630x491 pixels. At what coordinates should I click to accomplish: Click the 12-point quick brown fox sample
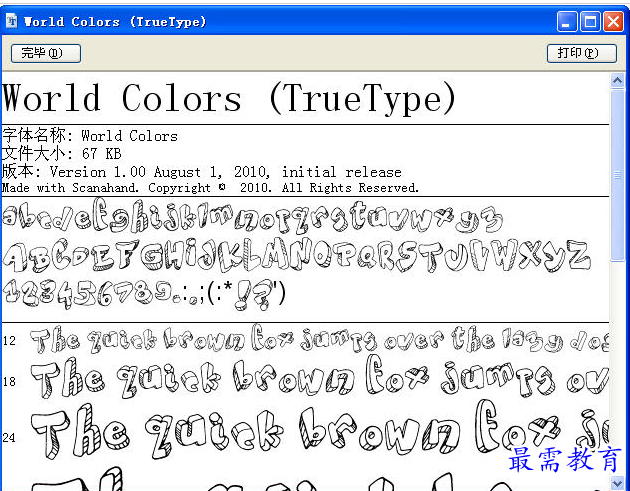[319, 339]
